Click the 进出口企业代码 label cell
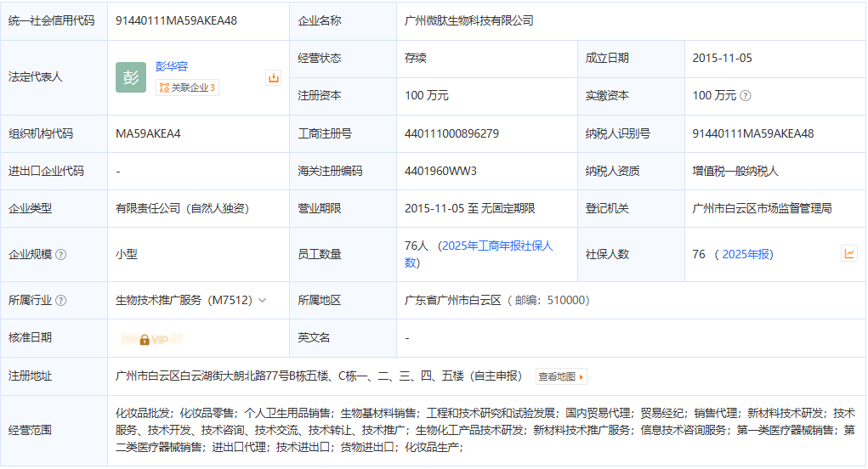Viewport: 868px width, 469px height. pyautogui.click(x=54, y=172)
